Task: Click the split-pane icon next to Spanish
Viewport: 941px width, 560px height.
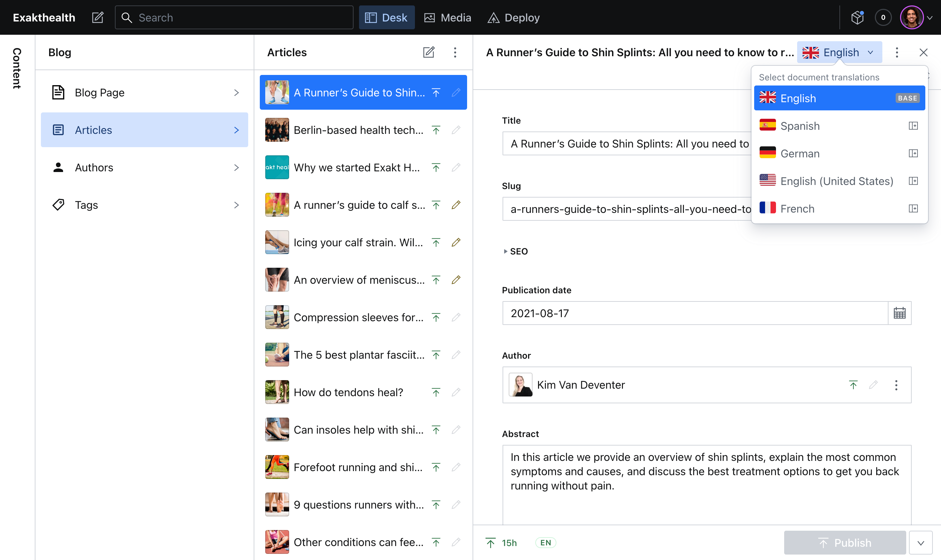Action: pos(913,126)
